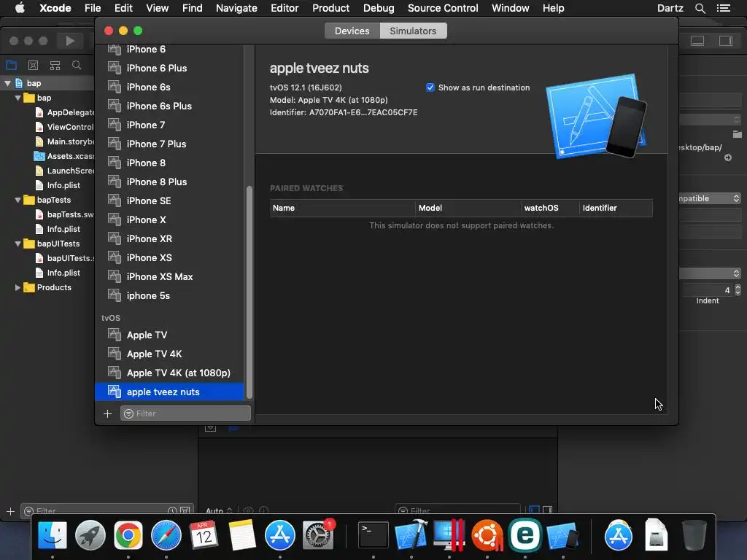
Task: Launch Launchpad rocket icon in Dock
Action: click(x=90, y=535)
